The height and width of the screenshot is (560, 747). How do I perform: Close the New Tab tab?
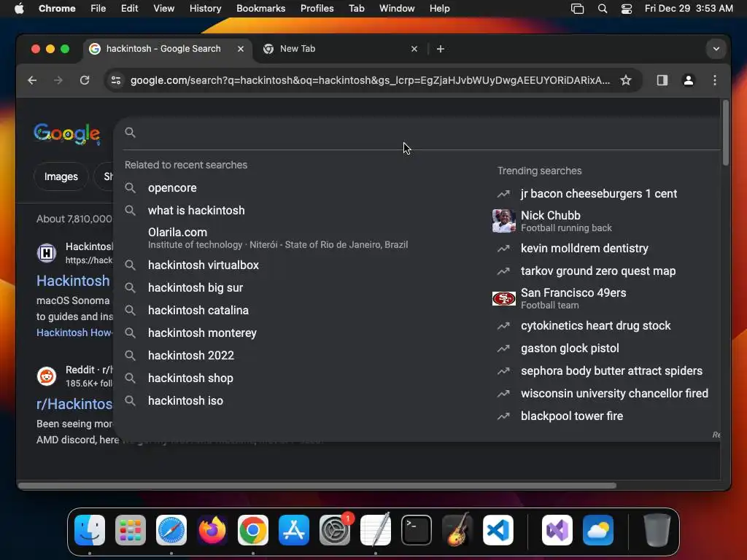point(414,49)
